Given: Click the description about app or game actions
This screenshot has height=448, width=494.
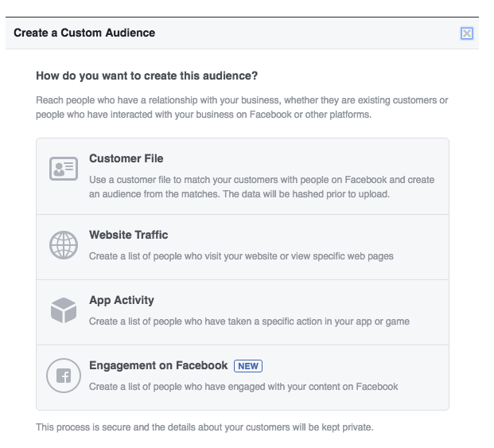Looking at the screenshot, I should pyautogui.click(x=249, y=321).
